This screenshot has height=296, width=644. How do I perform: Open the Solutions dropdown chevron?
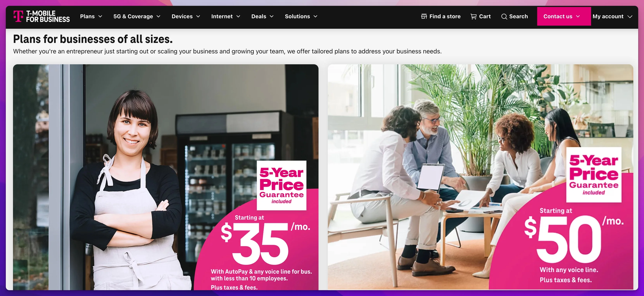click(x=315, y=16)
